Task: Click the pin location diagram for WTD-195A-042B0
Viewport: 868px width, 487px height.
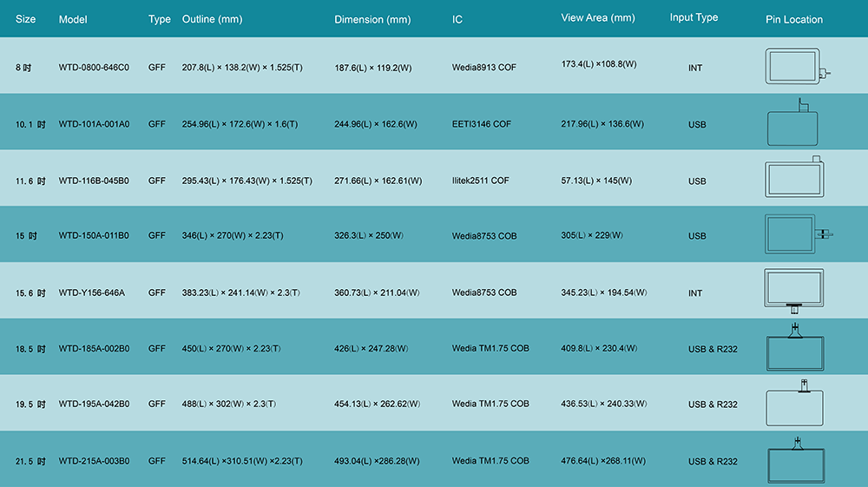Action: click(794, 403)
